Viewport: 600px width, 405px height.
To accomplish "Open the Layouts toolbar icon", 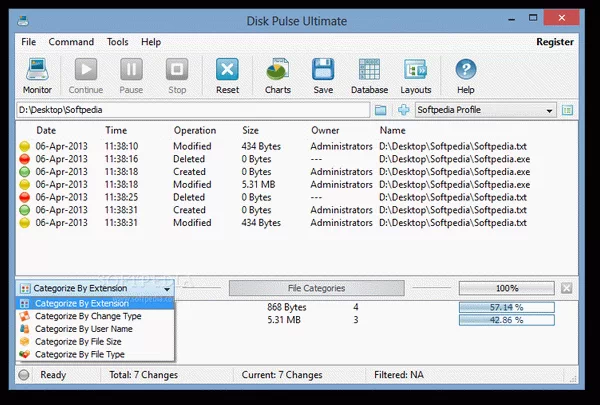I will (416, 69).
